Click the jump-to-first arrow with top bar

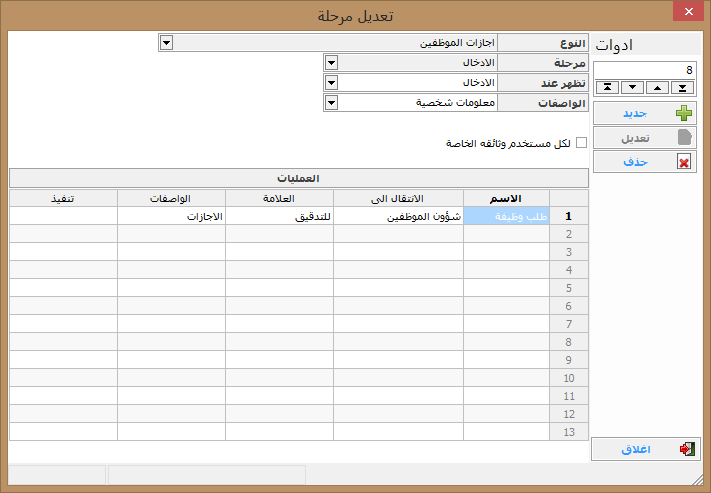pyautogui.click(x=608, y=87)
